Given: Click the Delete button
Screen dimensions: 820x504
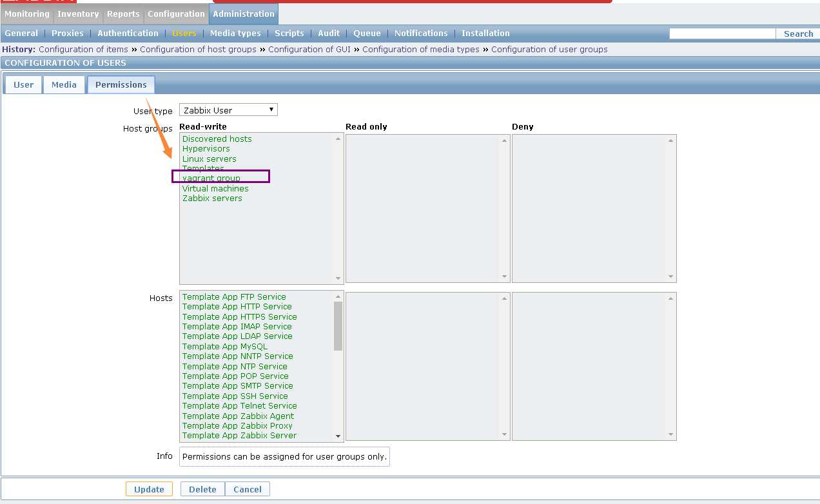Looking at the screenshot, I should (202, 489).
